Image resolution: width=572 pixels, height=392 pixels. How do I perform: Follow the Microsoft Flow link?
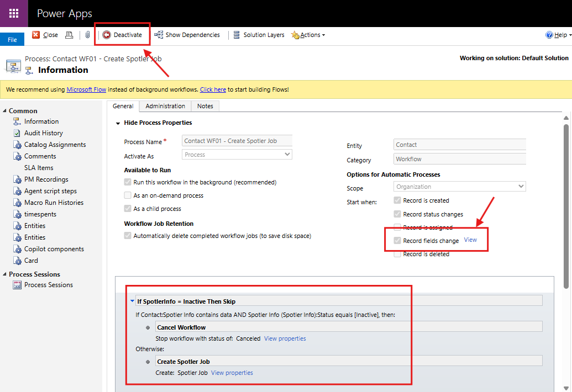pyautogui.click(x=86, y=89)
